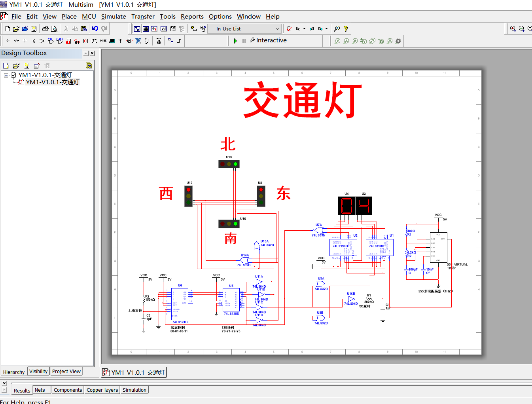Run the simulation with green play icon
The height and width of the screenshot is (404, 532).
pyautogui.click(x=235, y=40)
